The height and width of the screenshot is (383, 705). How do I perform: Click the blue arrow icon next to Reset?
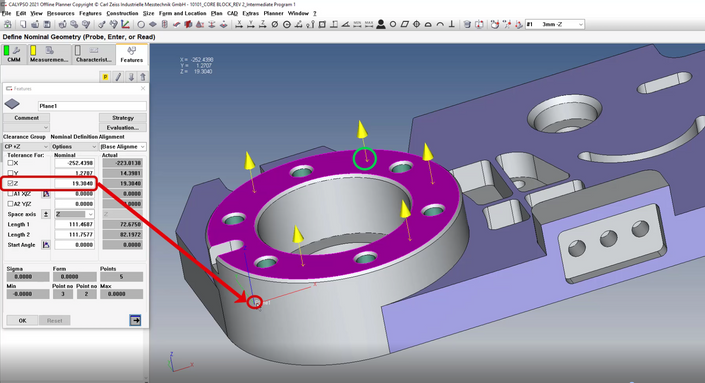(x=135, y=320)
